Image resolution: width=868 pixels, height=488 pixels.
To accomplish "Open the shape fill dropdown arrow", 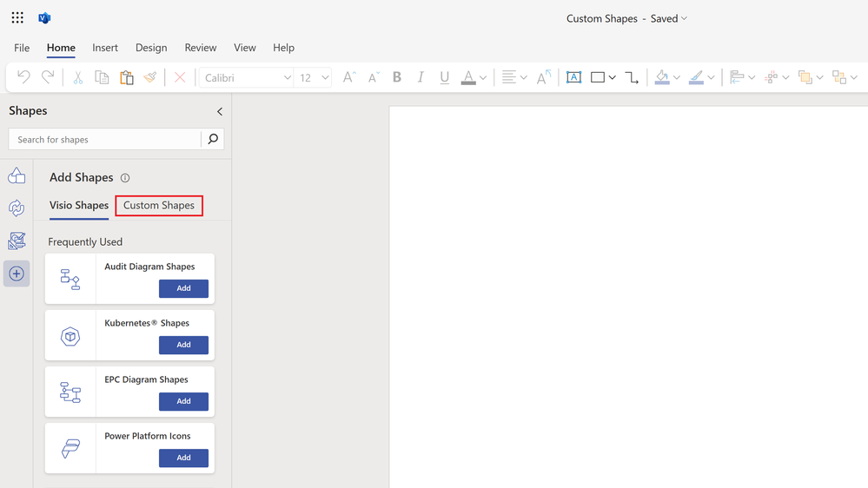I will coord(677,77).
